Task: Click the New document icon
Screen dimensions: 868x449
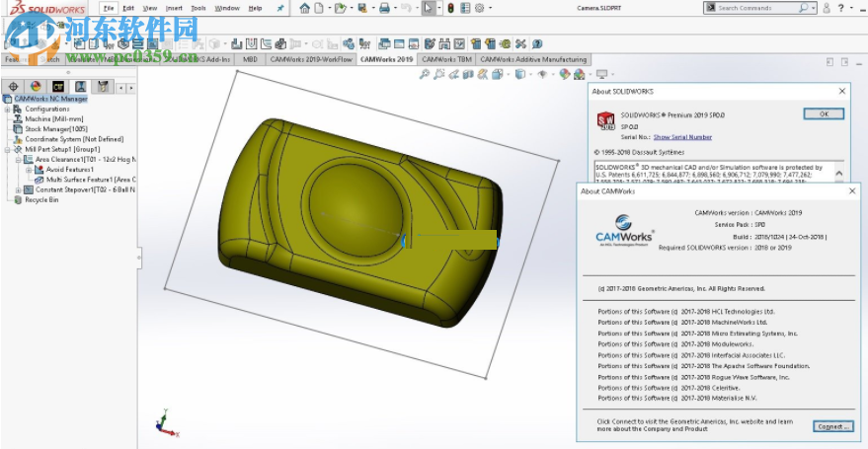Action: pos(321,8)
